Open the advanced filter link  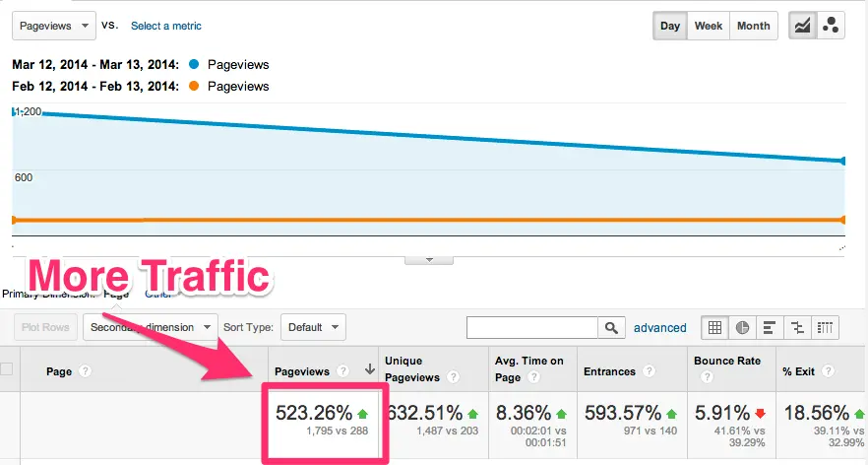click(659, 328)
